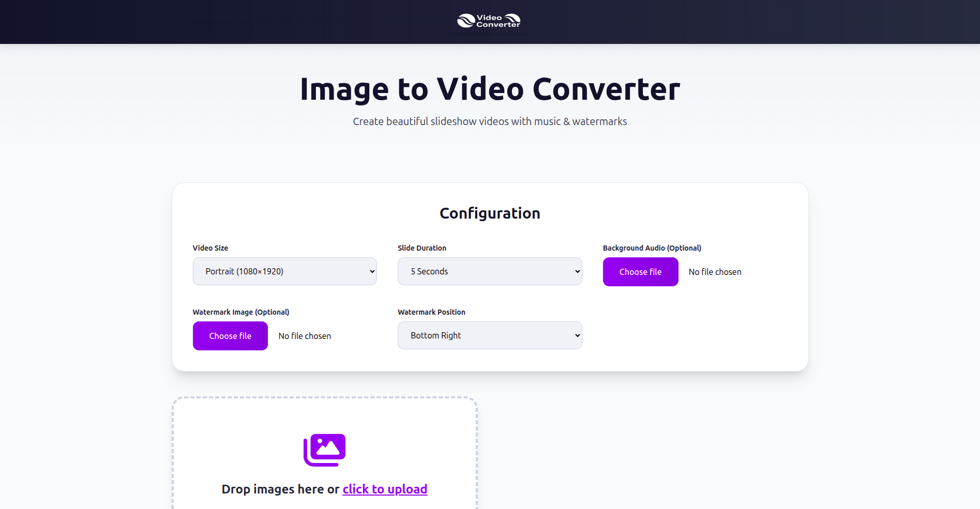Image resolution: width=980 pixels, height=509 pixels.
Task: Click the Video Converter logo in header
Action: point(489,21)
